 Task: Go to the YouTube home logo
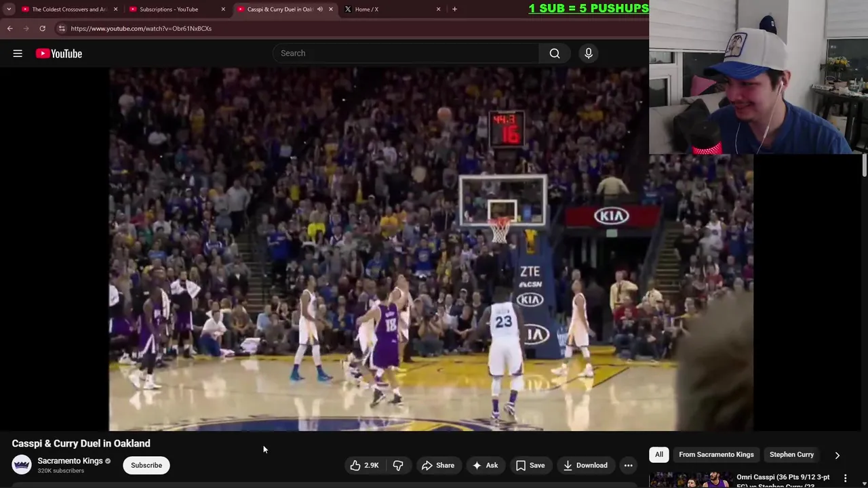(59, 54)
